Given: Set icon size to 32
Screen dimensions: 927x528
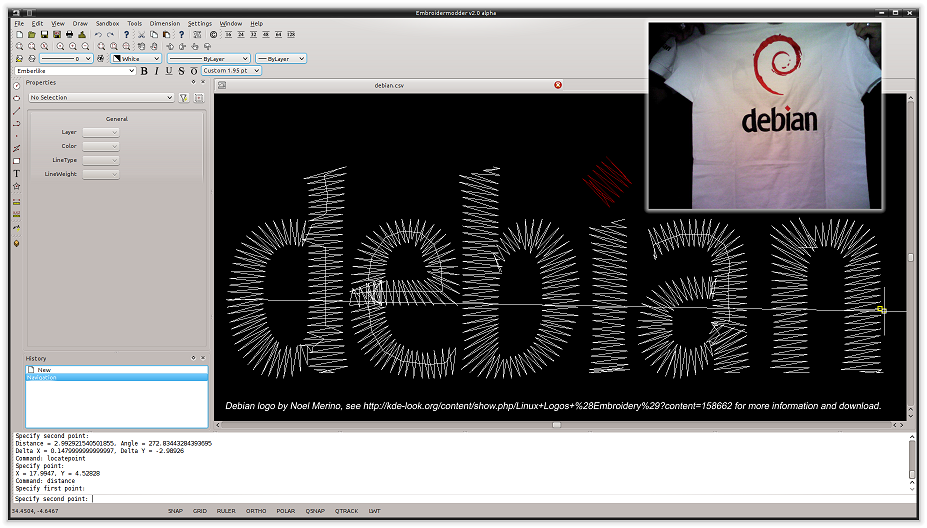Looking at the screenshot, I should point(254,35).
